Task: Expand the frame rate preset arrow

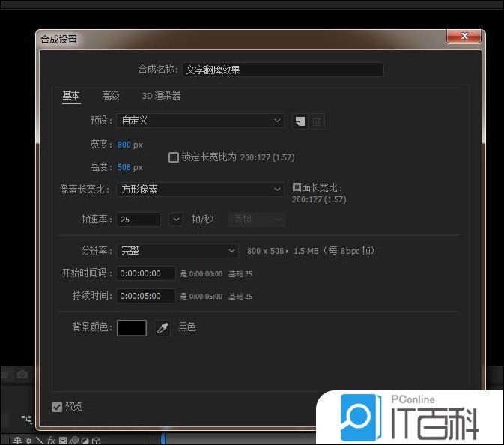Action: click(x=176, y=220)
